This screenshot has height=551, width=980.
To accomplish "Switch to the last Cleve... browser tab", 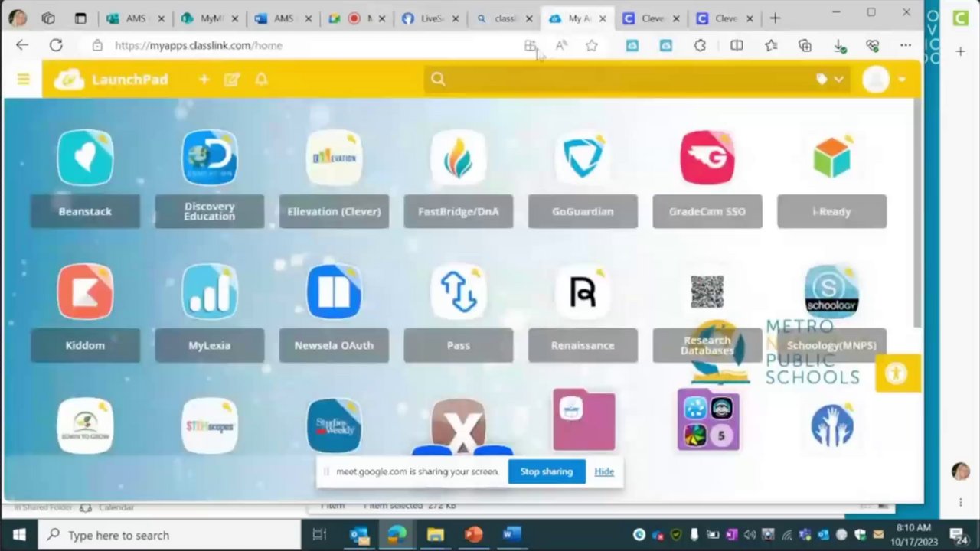I will 726,18.
